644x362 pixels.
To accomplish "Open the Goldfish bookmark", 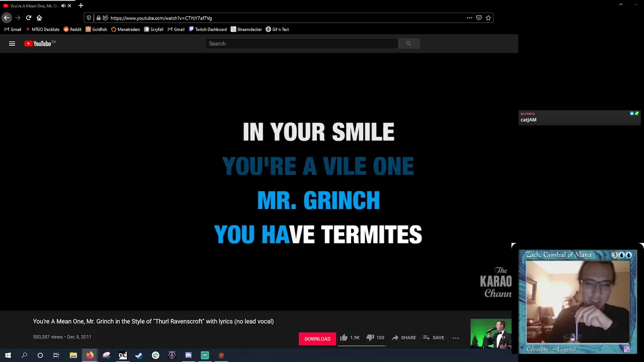I will 96,29.
